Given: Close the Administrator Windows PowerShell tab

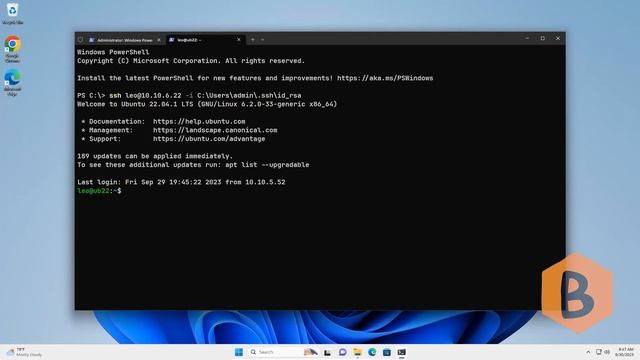Looking at the screenshot, I should click(x=159, y=40).
